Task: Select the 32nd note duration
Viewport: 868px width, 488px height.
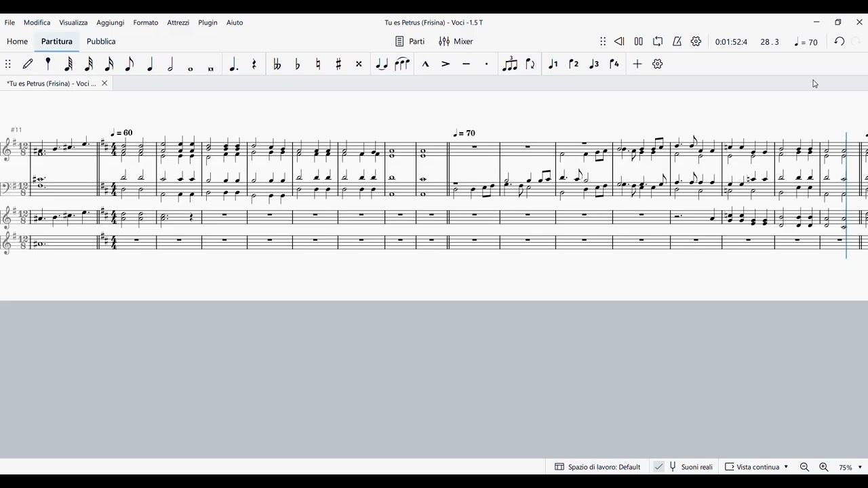Action: [x=89, y=64]
